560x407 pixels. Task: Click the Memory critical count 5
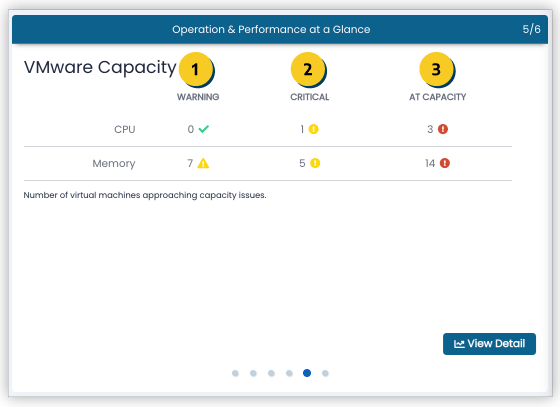pos(302,164)
